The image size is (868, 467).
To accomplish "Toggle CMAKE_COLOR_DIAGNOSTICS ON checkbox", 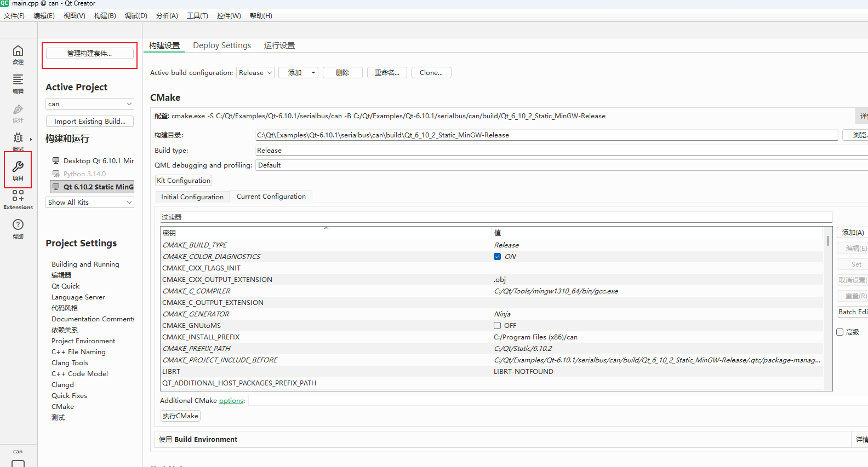I will coord(497,256).
